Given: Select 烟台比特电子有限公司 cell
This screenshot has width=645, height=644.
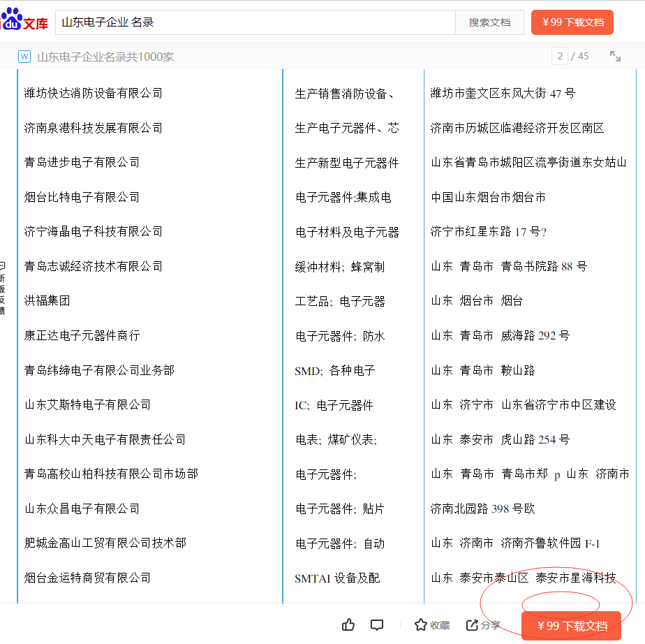Looking at the screenshot, I should click(x=82, y=197).
